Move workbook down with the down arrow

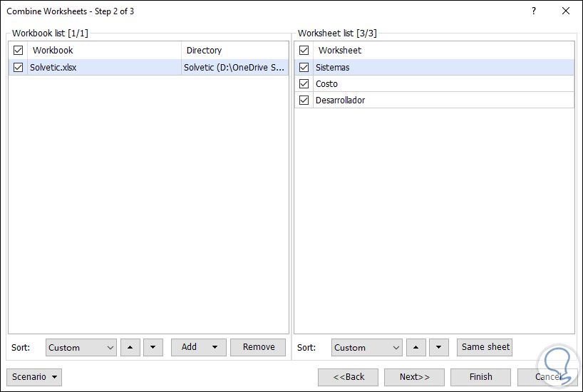(153, 347)
